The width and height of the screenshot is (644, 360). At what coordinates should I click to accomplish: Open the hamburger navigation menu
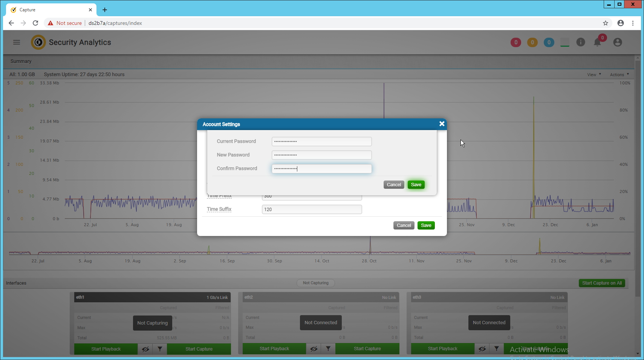click(17, 42)
